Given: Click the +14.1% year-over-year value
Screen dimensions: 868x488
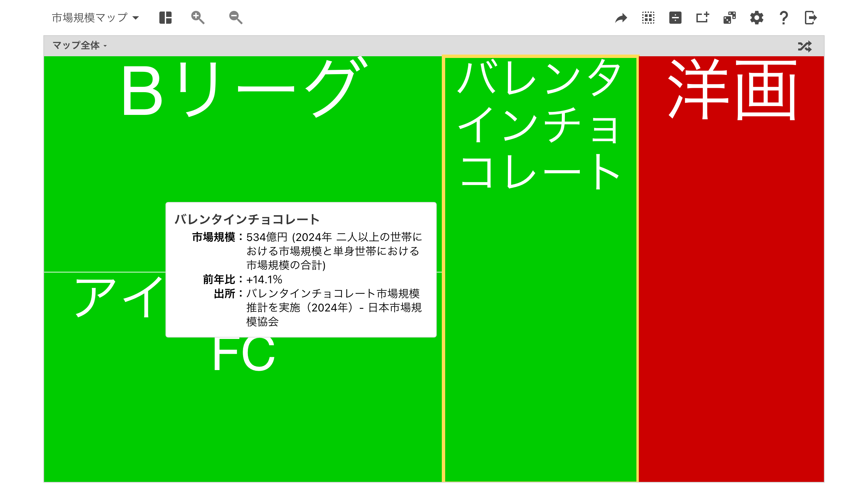Looking at the screenshot, I should point(264,279).
